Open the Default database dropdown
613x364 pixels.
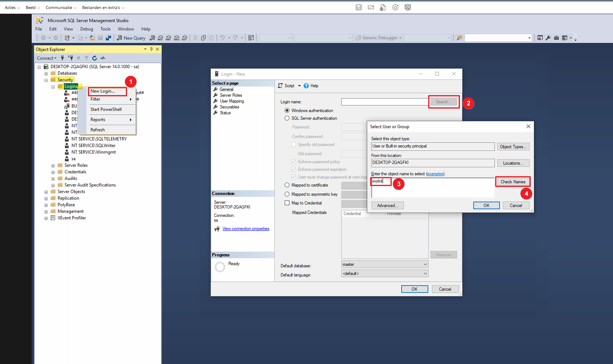(385, 264)
